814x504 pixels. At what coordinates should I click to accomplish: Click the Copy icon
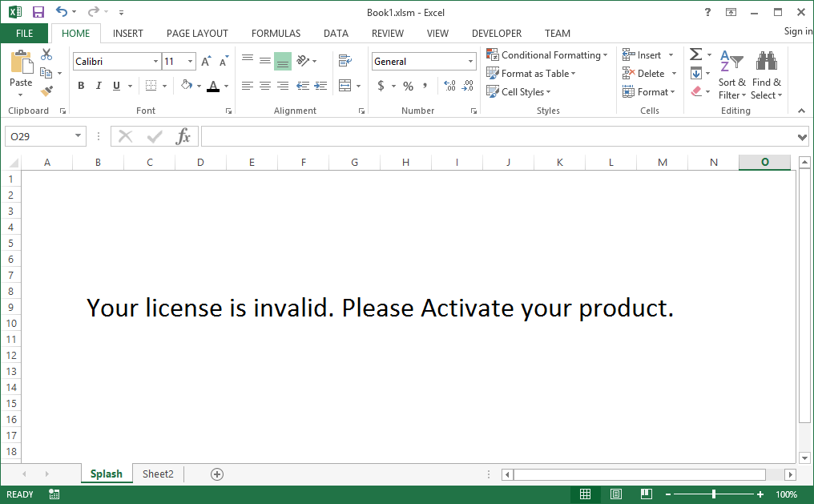(x=46, y=73)
